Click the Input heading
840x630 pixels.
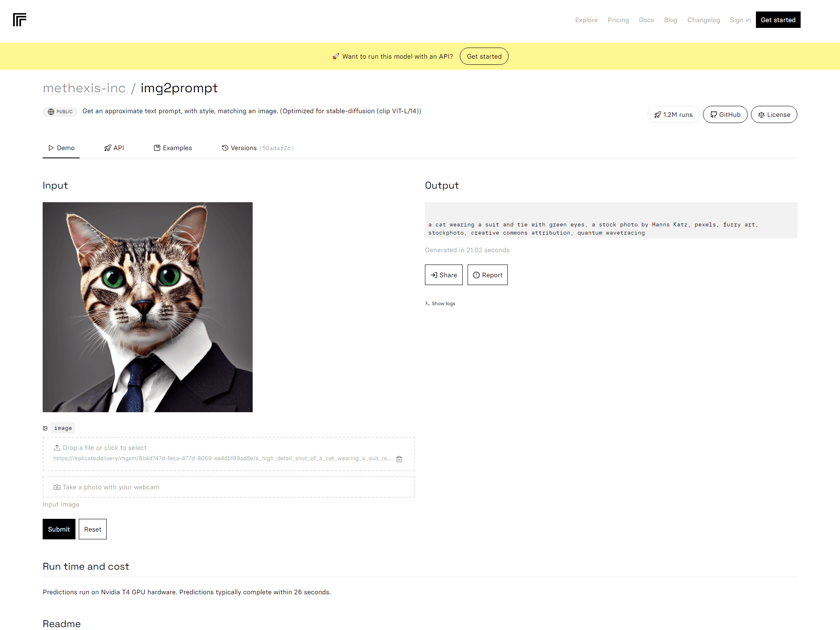[x=55, y=185]
